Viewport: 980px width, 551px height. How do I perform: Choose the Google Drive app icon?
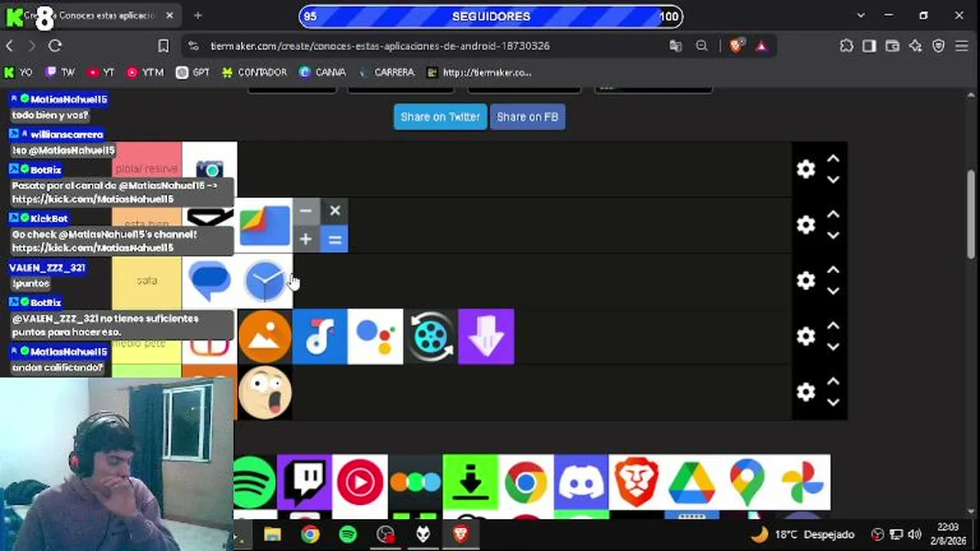coord(691,482)
